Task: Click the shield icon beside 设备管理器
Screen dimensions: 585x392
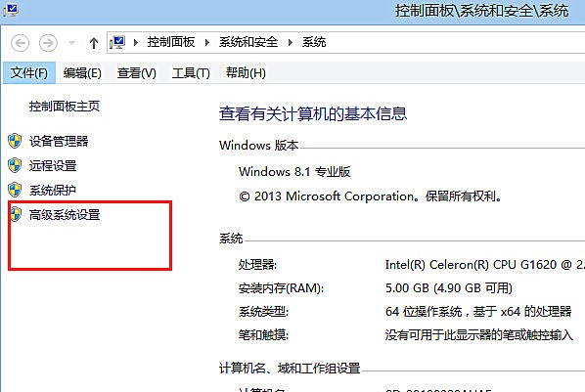Action: coord(15,141)
